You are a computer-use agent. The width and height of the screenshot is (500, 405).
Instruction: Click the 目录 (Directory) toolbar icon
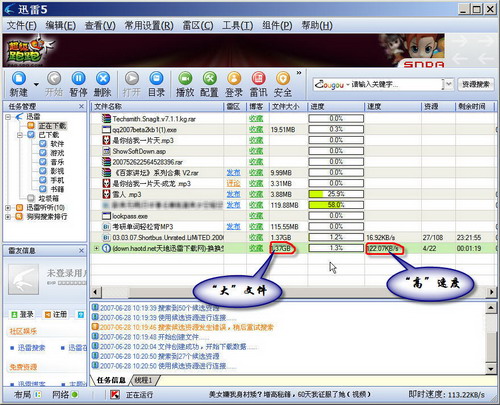click(156, 84)
